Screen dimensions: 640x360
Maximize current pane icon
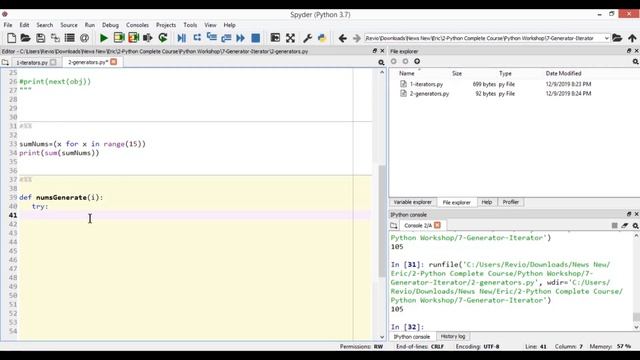tap(275, 38)
